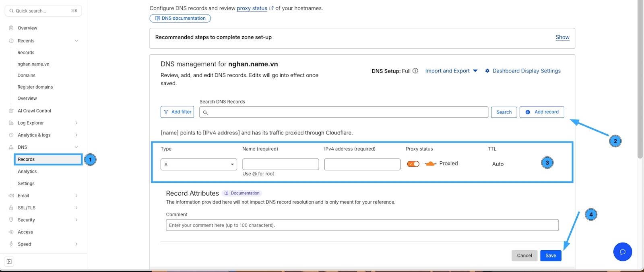The image size is (644, 272).
Task: Click the page vertical scrollbar
Action: pyautogui.click(x=640, y=80)
